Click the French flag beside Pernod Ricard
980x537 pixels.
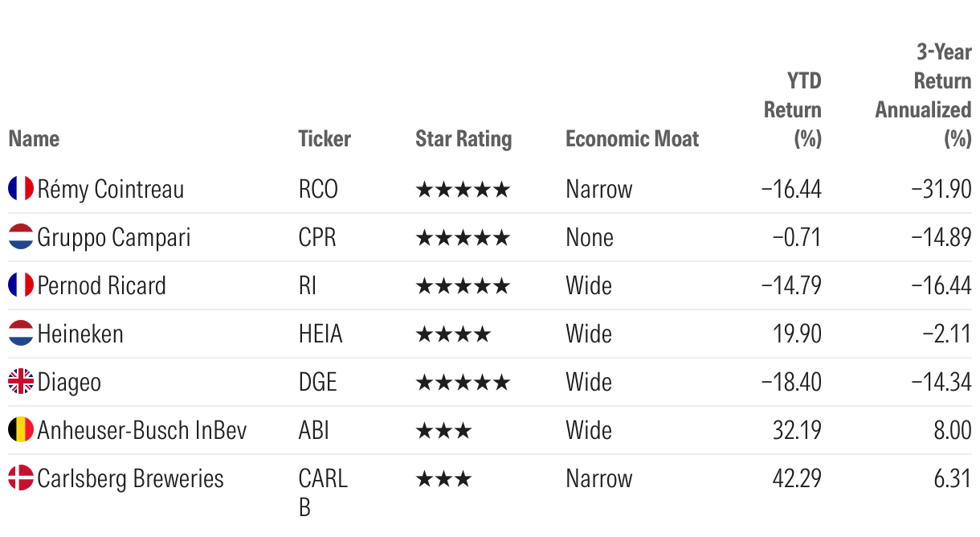21,285
